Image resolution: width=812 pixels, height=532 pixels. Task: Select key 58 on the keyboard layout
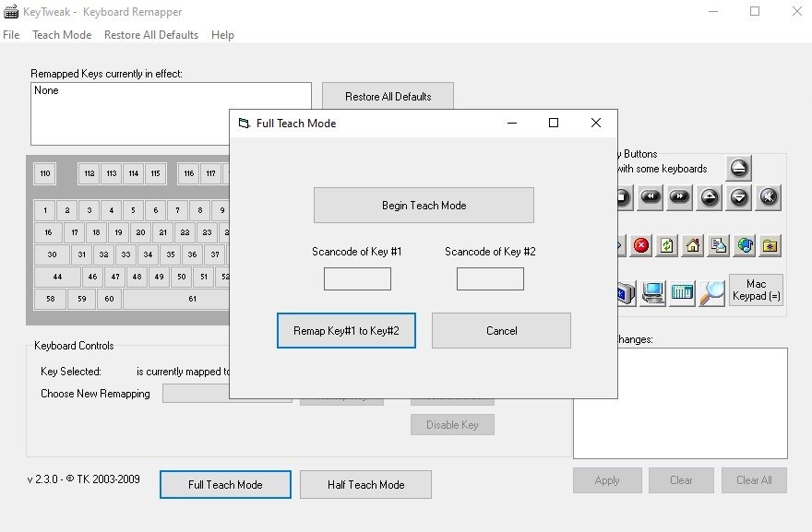click(x=50, y=299)
